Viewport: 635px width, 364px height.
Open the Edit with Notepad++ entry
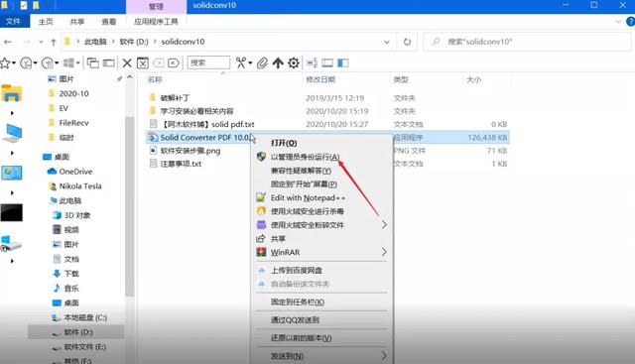(308, 198)
